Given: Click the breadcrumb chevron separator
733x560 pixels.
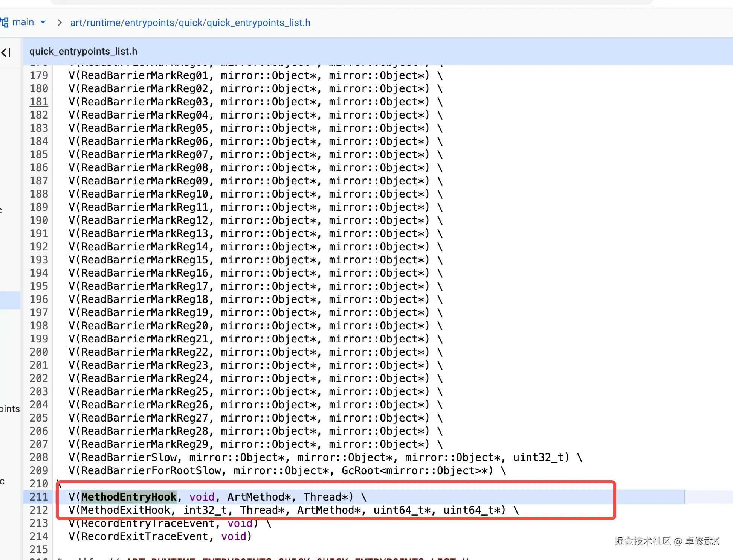Looking at the screenshot, I should (x=60, y=23).
